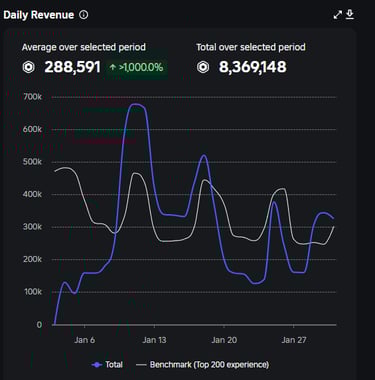Screen dimensions: 375x380
Task: Click the 400k y-axis label
Action: [33, 194]
